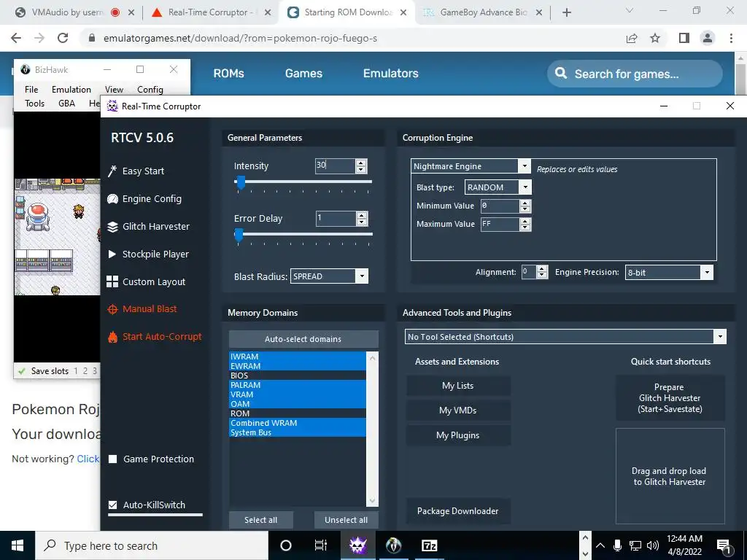Click Windows taskbar search box
Screen dimensions: 747x560
[x=152, y=545]
